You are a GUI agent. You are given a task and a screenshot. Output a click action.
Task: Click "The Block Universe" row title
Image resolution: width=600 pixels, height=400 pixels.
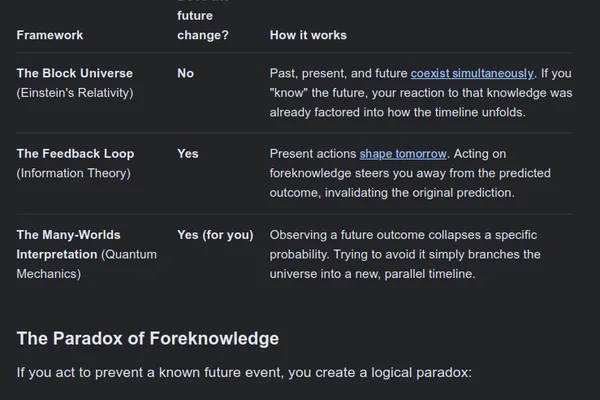[75, 73]
